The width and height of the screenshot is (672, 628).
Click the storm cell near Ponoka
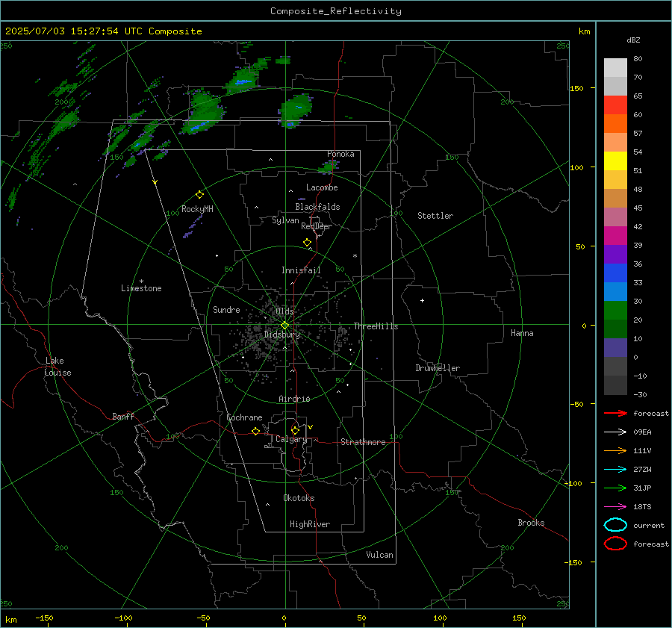[330, 167]
